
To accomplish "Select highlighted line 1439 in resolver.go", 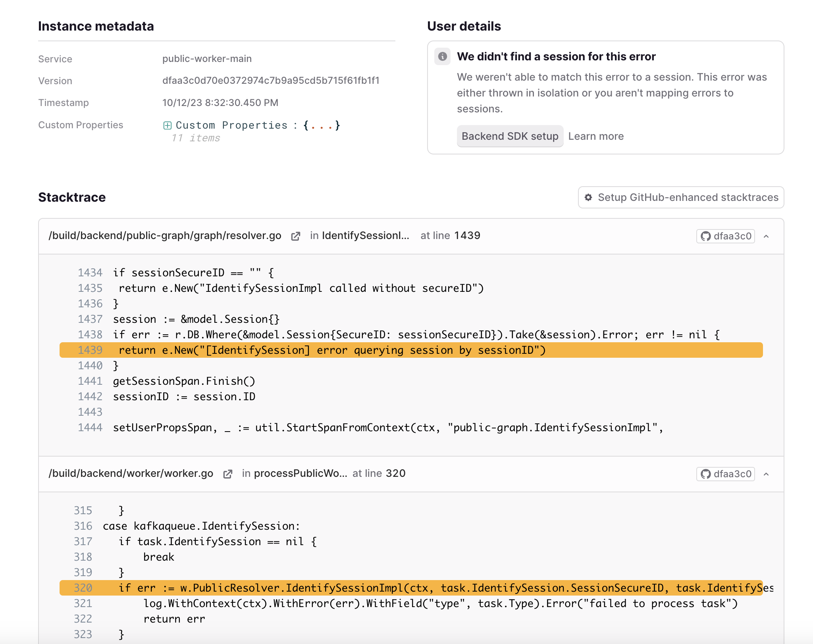I will (411, 350).
